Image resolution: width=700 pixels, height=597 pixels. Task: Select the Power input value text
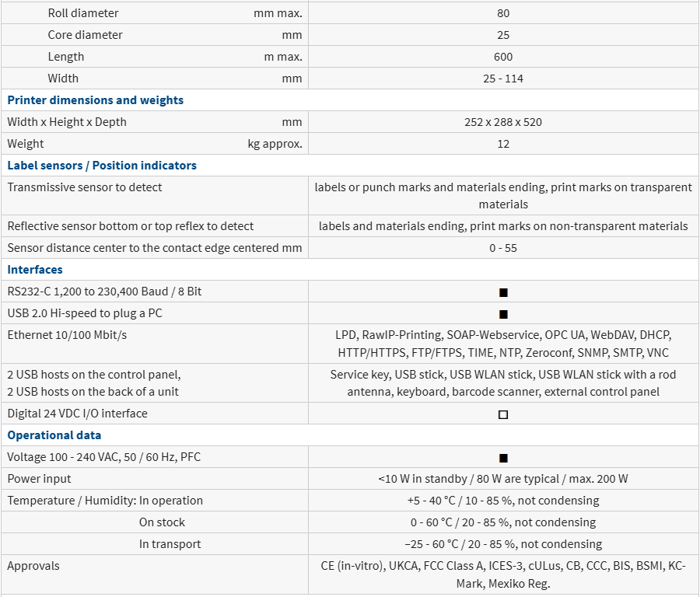[503, 479]
